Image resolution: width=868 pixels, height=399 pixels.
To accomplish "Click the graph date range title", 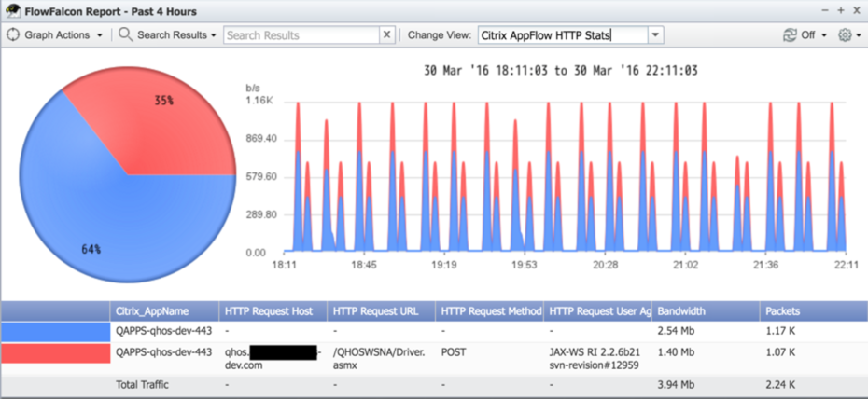I will coord(560,71).
